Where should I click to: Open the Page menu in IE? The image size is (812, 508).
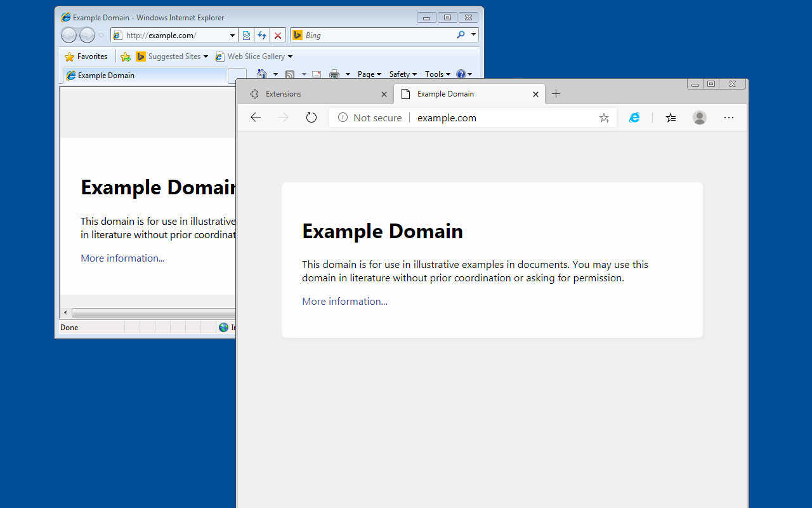[x=369, y=74]
